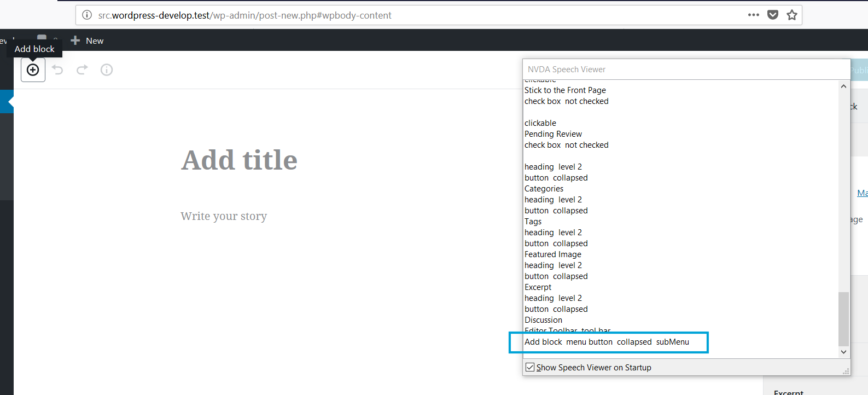This screenshot has height=395, width=868.
Task: Select the 'Stick to the Front Page' line
Action: (565, 90)
